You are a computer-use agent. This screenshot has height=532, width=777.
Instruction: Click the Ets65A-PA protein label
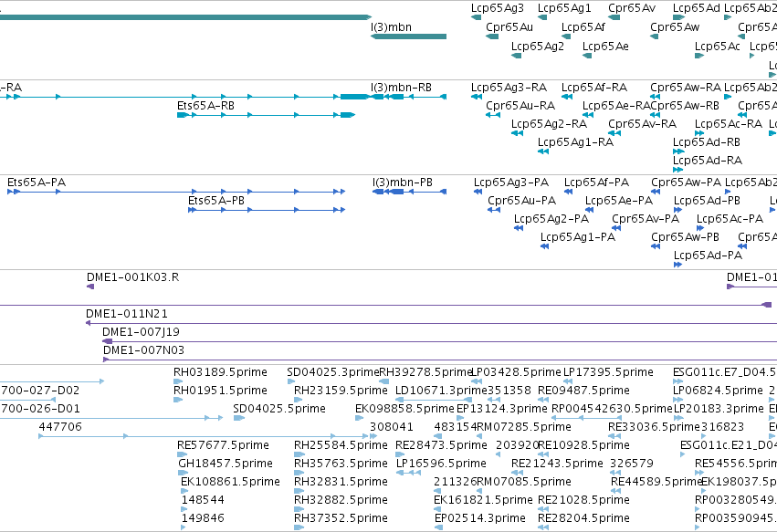(37, 183)
